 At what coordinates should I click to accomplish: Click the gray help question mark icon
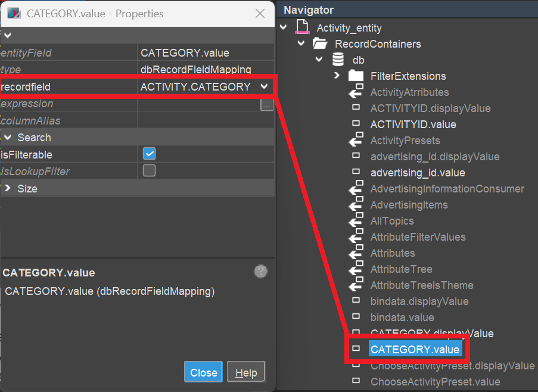[x=260, y=272]
